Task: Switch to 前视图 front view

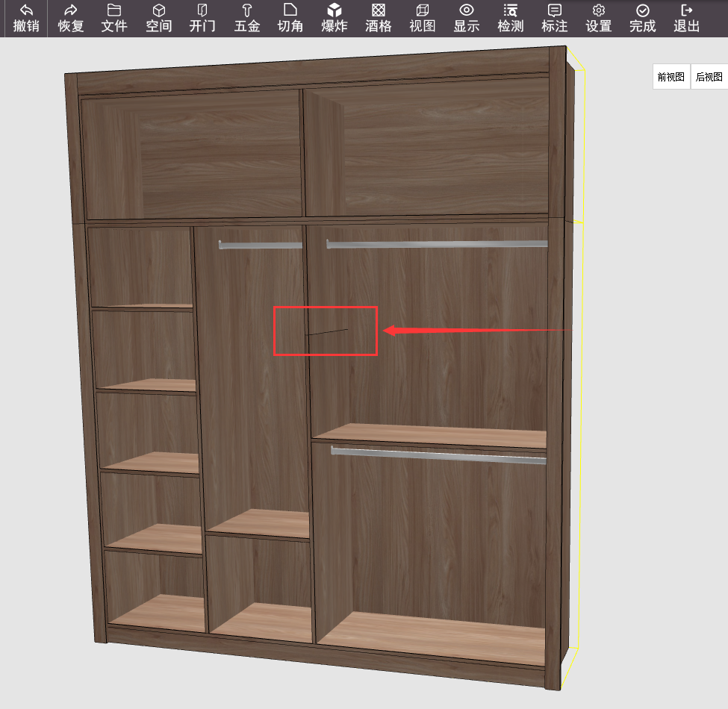Action: tap(671, 77)
